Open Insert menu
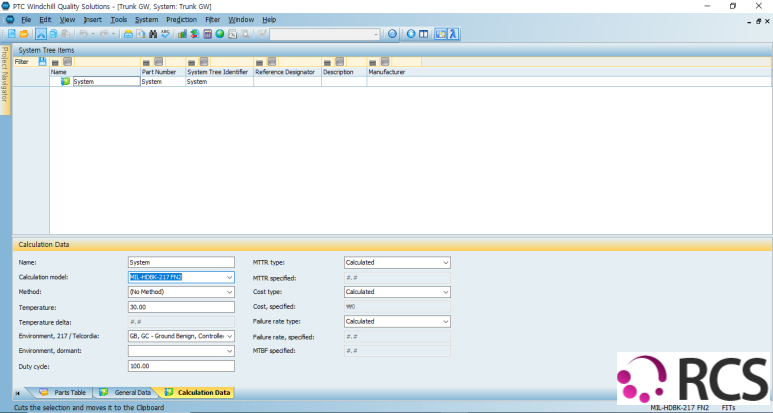Screen dimensions: 773x413 point(93,20)
